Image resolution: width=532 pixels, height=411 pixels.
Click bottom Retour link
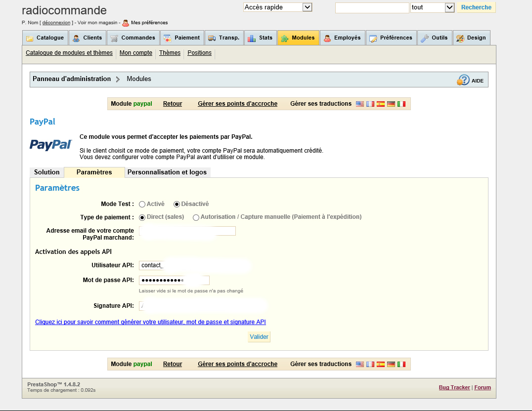pos(173,364)
